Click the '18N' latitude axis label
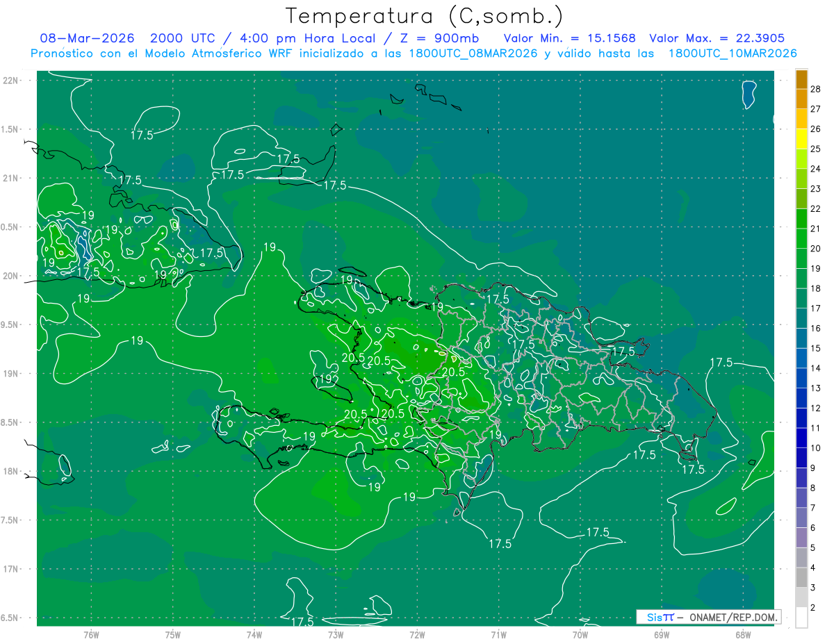 click(x=10, y=471)
